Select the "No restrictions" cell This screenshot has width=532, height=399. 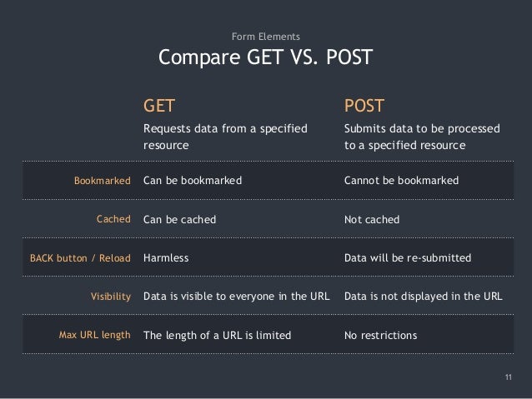[381, 336]
